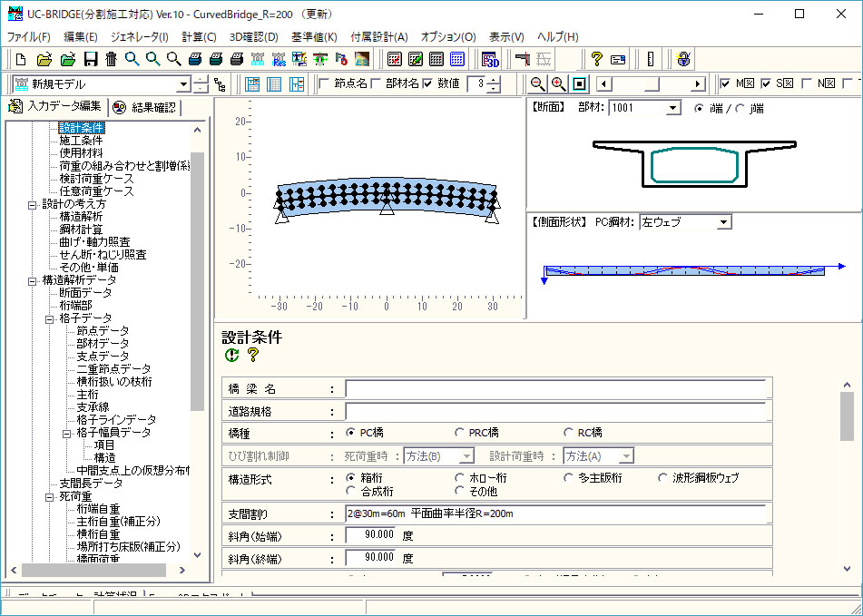Click the toolbar horizontal slider thumb
Image resolution: width=863 pixels, height=616 pixels.
click(x=652, y=84)
